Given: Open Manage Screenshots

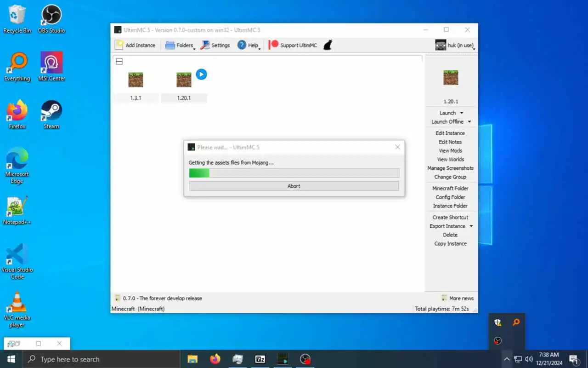Looking at the screenshot, I should click(x=450, y=168).
